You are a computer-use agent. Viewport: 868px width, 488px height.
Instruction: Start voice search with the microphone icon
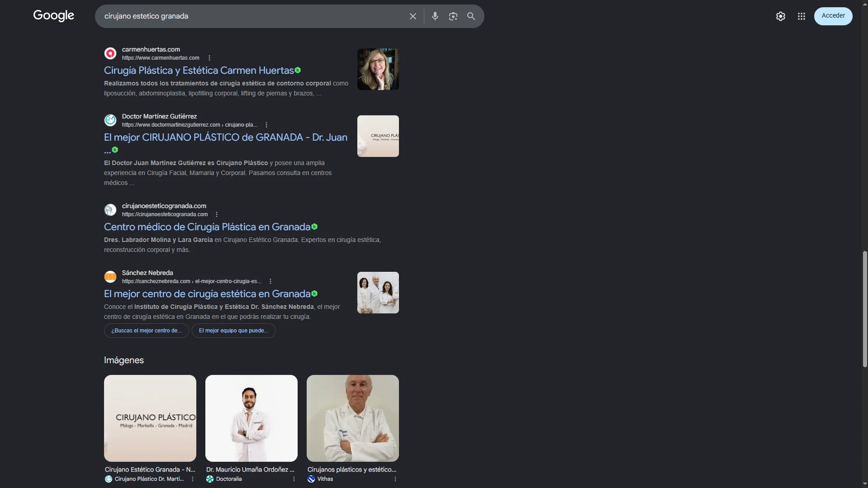point(435,16)
